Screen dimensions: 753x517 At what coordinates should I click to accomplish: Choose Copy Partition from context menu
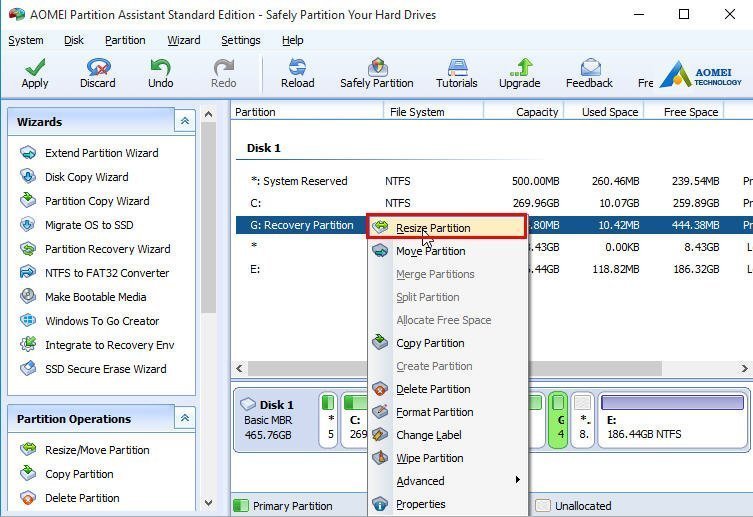448,343
